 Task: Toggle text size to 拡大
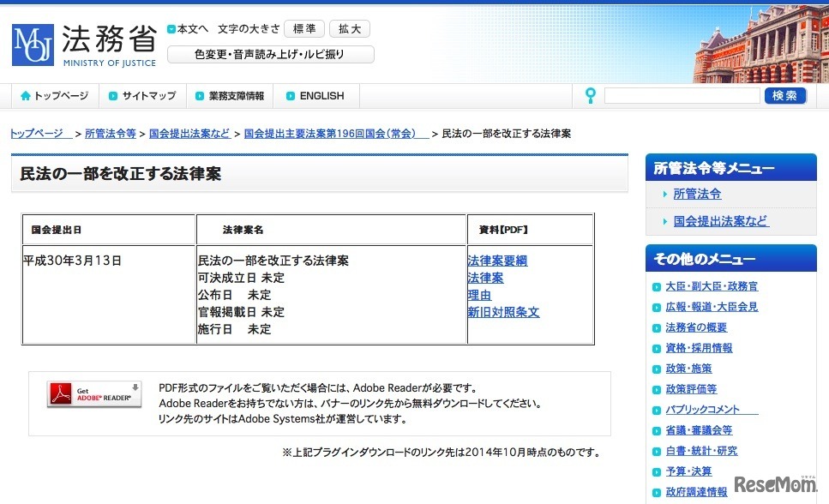point(348,28)
